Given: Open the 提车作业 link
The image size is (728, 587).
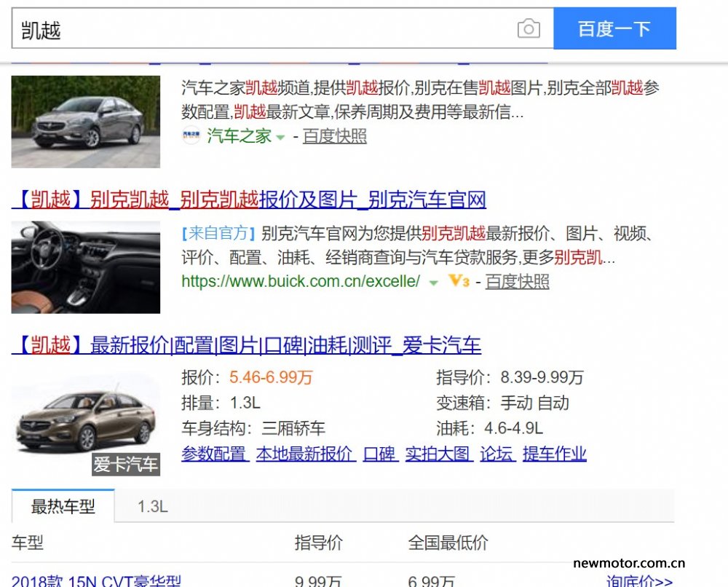Looking at the screenshot, I should 554,453.
